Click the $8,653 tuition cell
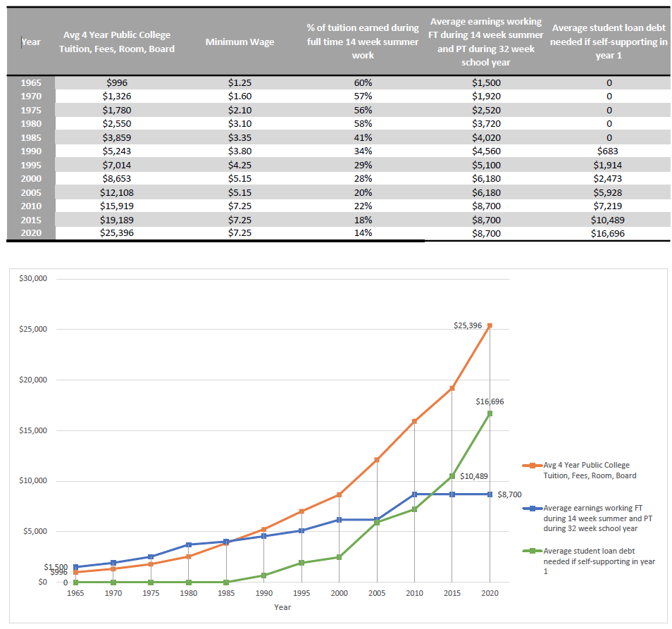This screenshot has height=629, width=672. (x=117, y=179)
